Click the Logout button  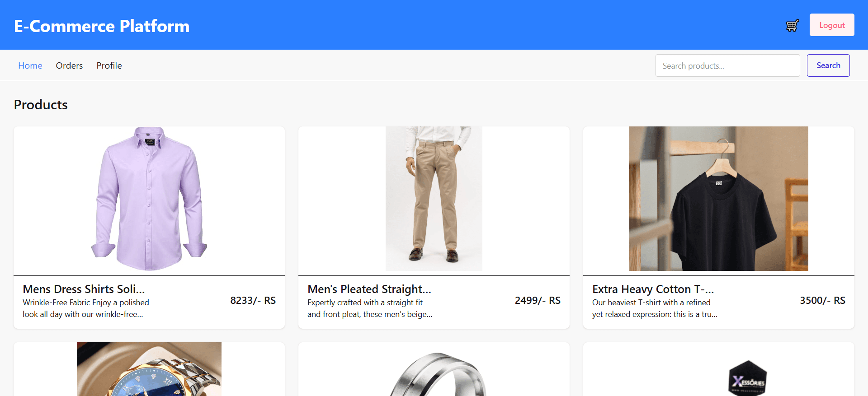tap(832, 25)
